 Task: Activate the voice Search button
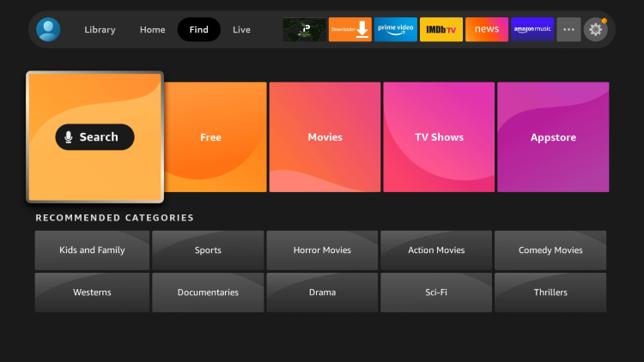click(x=94, y=137)
